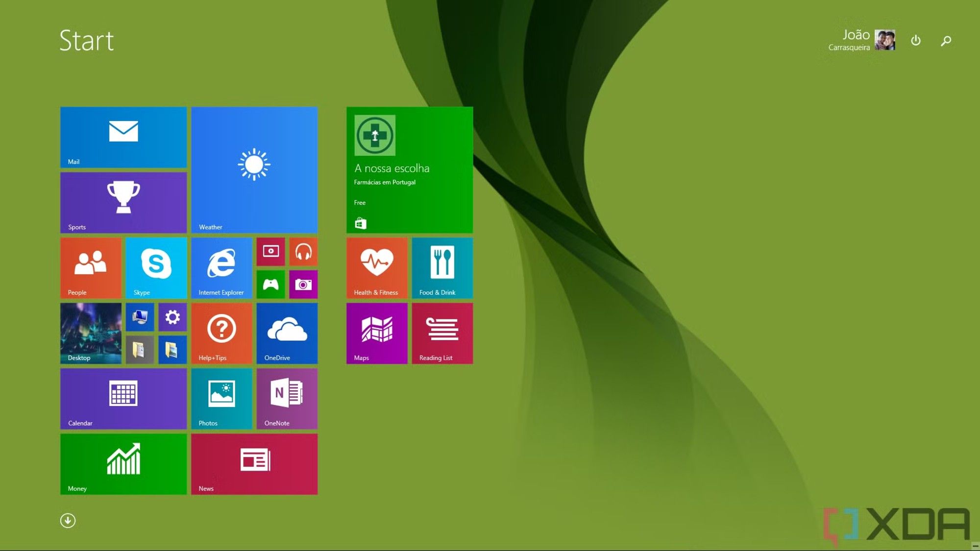
Task: Launch the Weather tile
Action: (x=254, y=170)
